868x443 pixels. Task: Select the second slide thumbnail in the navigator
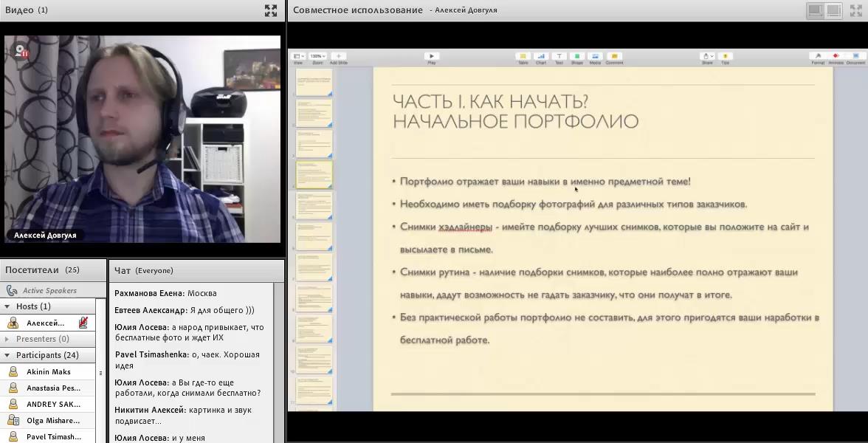click(x=314, y=113)
